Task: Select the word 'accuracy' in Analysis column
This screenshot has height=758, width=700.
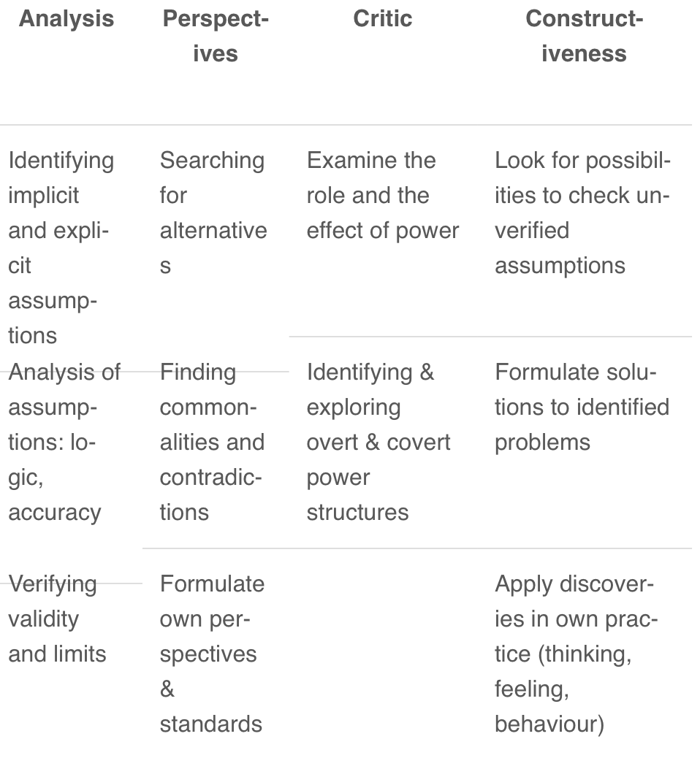Action: coord(55,513)
